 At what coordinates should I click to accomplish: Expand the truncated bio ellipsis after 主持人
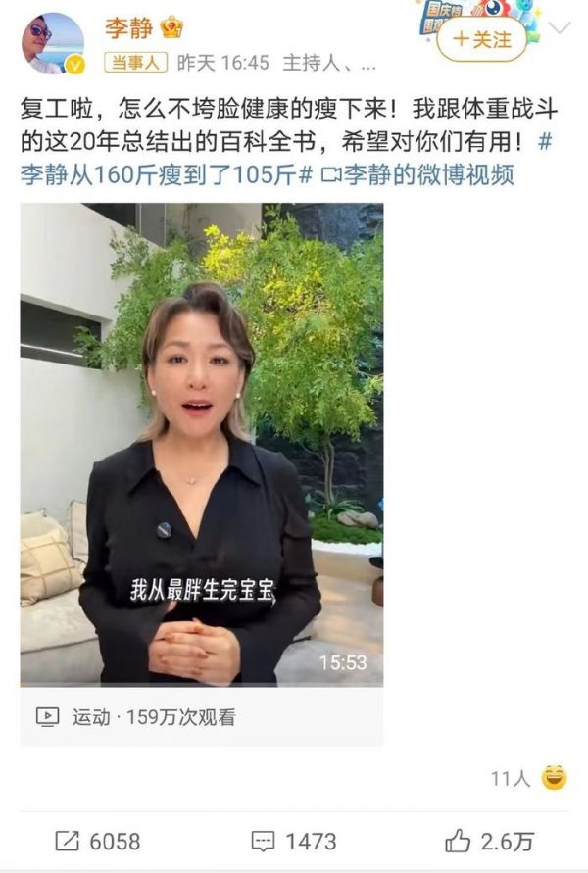(368, 64)
